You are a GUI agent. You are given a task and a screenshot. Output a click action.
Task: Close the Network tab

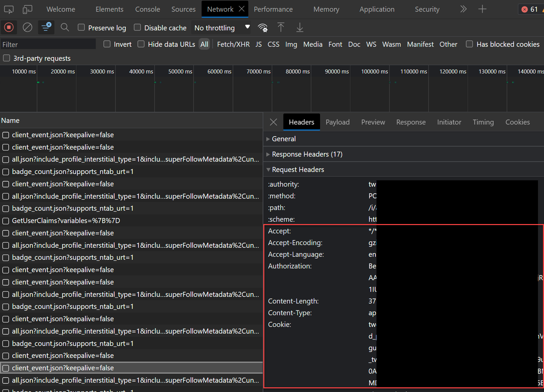242,9
